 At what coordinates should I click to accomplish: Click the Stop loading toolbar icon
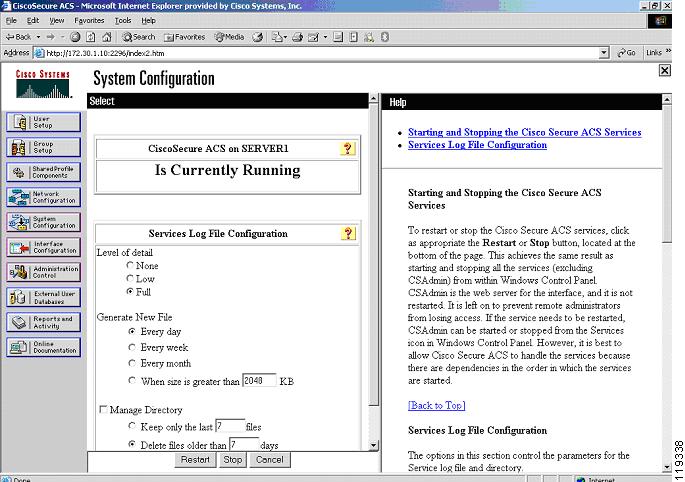(75, 37)
